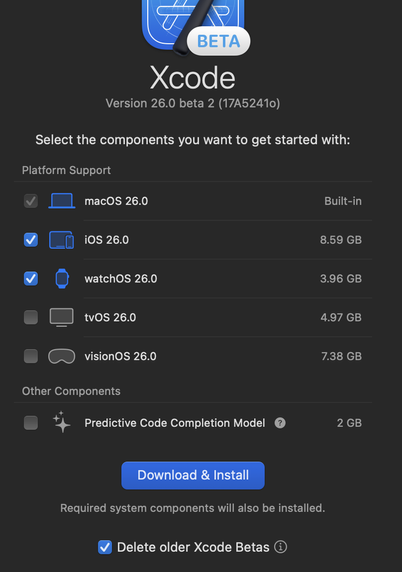Click the tvOS television icon
The width and height of the screenshot is (402, 572).
[x=62, y=317]
